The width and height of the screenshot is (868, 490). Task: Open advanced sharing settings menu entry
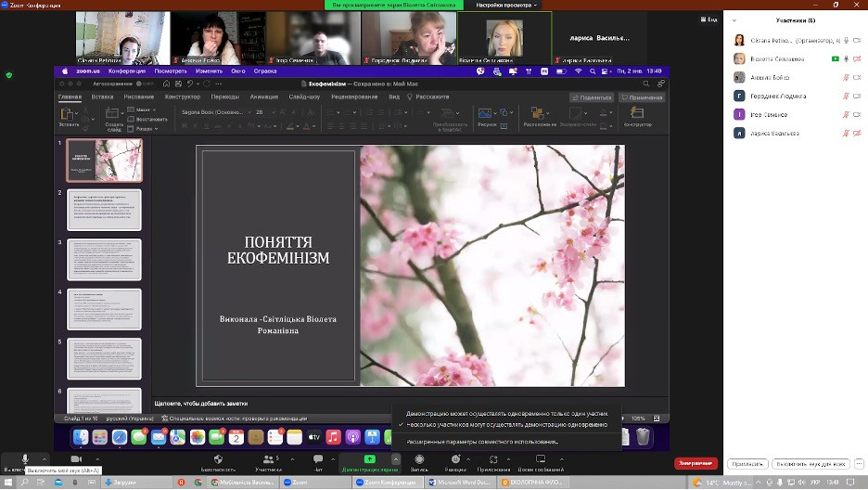(x=482, y=442)
